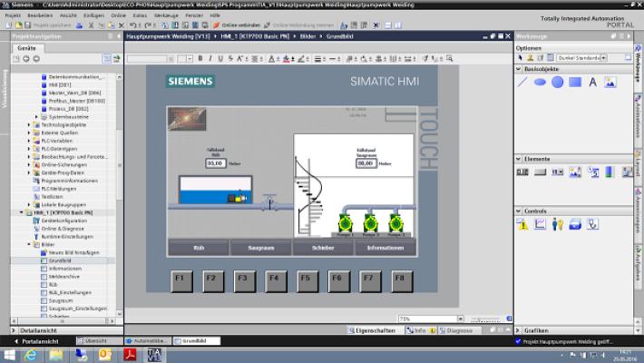Collapse the Elemente section
Image resolution: width=644 pixels, height=363 pixels.
click(519, 159)
